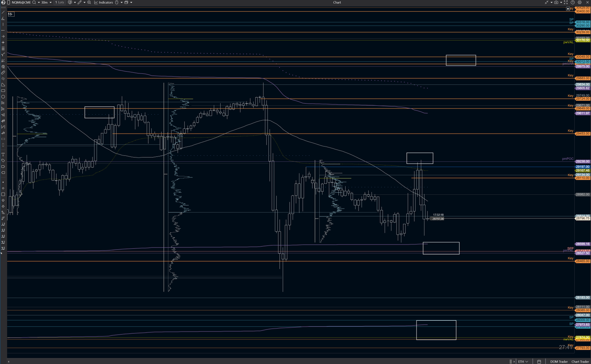This screenshot has width=591, height=364.
Task: Select the Line drawing tool
Action: click(x=3, y=12)
